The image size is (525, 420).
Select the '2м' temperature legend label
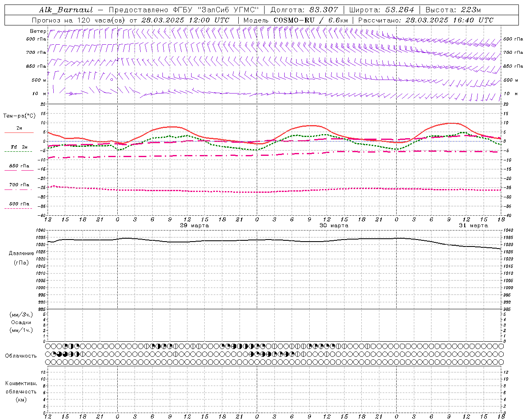pyautogui.click(x=19, y=128)
